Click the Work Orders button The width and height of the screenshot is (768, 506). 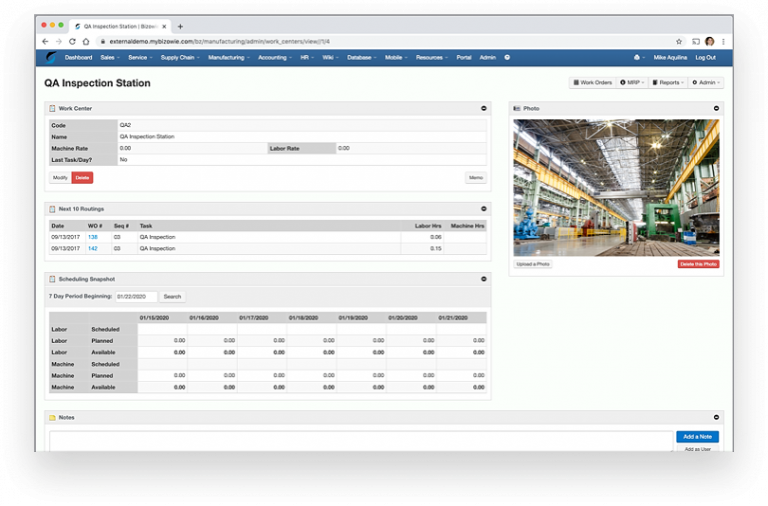pyautogui.click(x=593, y=82)
